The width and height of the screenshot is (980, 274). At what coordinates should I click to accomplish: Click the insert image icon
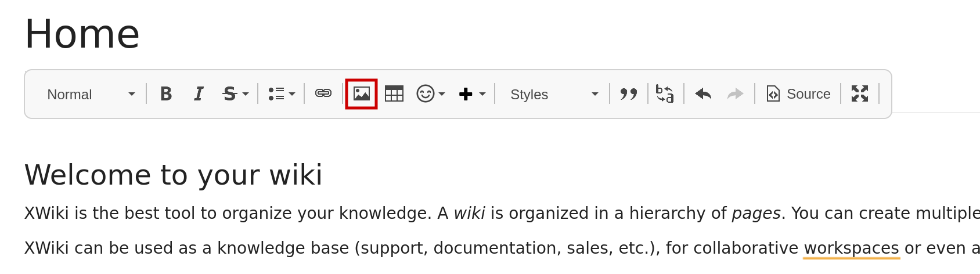(362, 94)
